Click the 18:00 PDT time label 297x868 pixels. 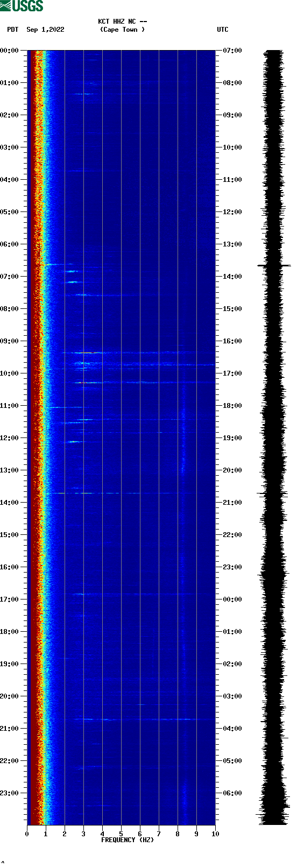9,632
